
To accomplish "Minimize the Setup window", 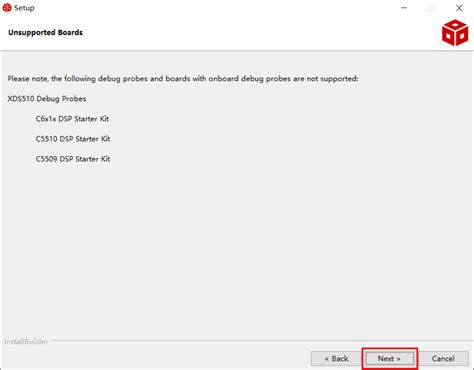I will click(x=404, y=8).
